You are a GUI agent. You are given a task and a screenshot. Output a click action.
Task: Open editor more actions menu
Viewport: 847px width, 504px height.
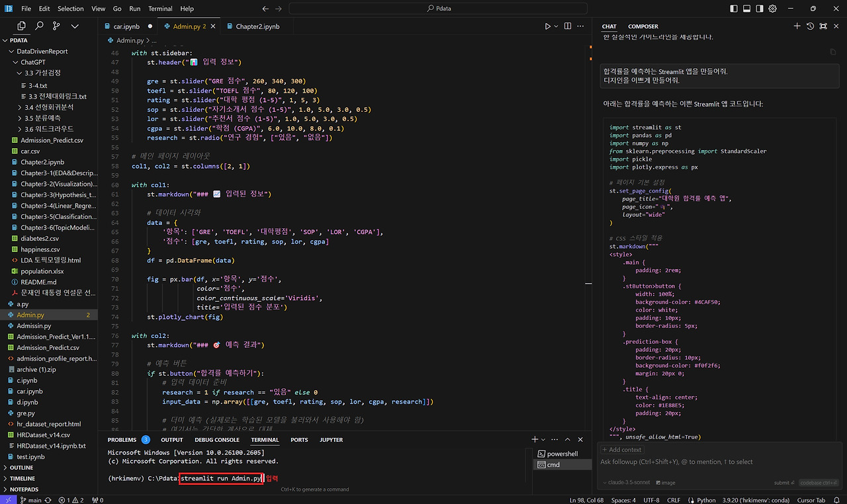(x=580, y=26)
